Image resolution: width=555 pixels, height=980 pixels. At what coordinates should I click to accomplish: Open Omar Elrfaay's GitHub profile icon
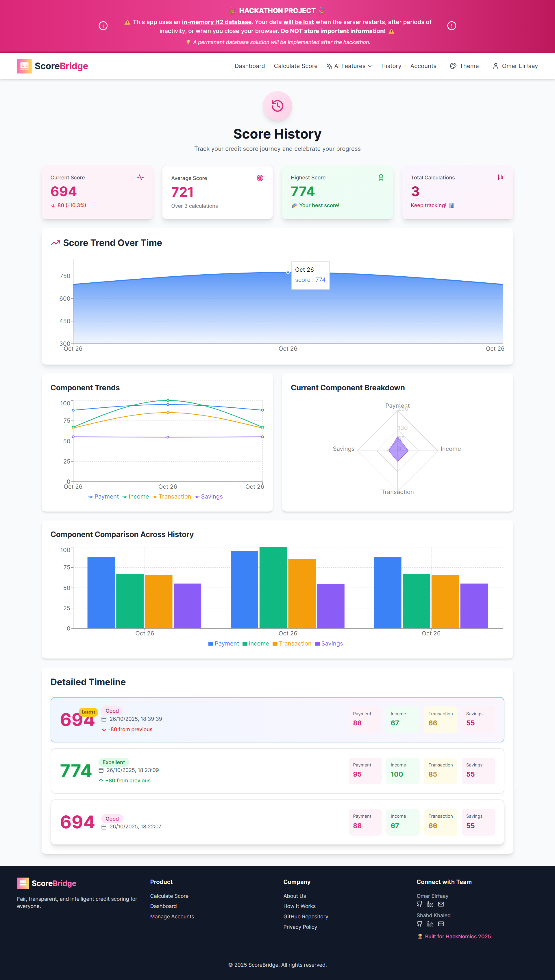pos(419,904)
